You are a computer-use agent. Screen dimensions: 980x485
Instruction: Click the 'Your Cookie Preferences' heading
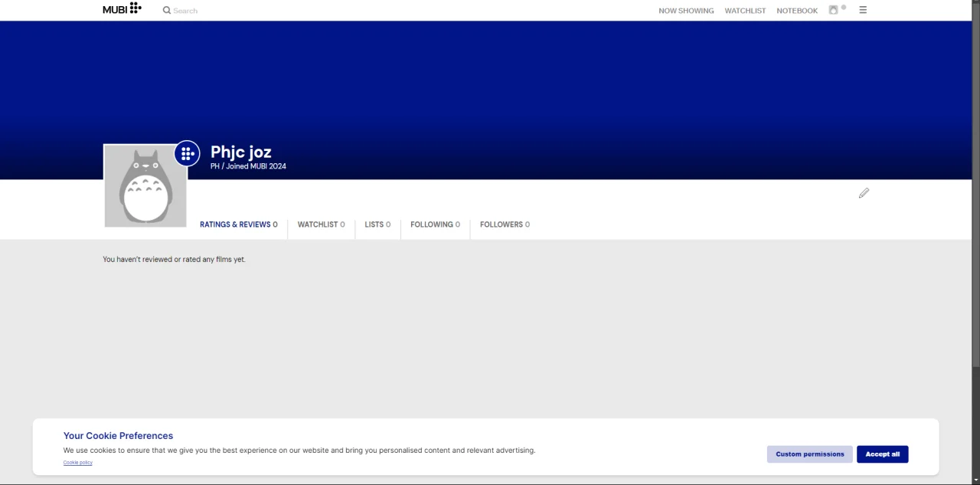click(x=118, y=436)
